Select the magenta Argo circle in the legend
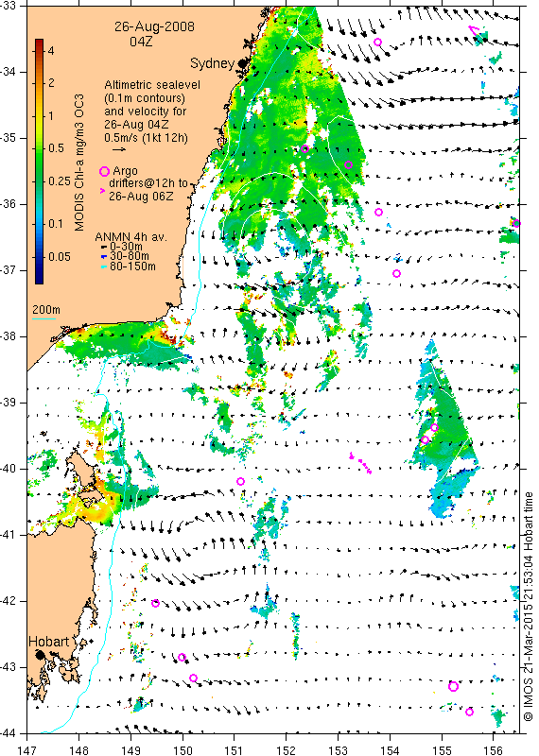 [104, 171]
